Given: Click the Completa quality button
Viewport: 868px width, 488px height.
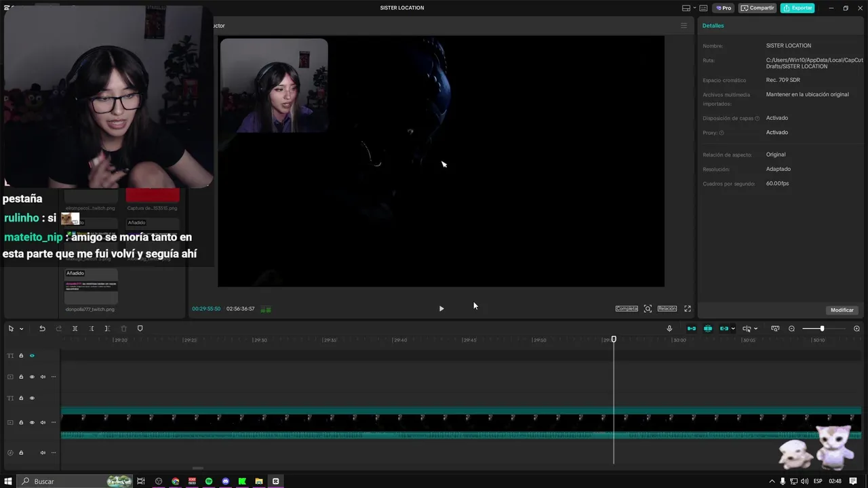Looking at the screenshot, I should (x=627, y=308).
